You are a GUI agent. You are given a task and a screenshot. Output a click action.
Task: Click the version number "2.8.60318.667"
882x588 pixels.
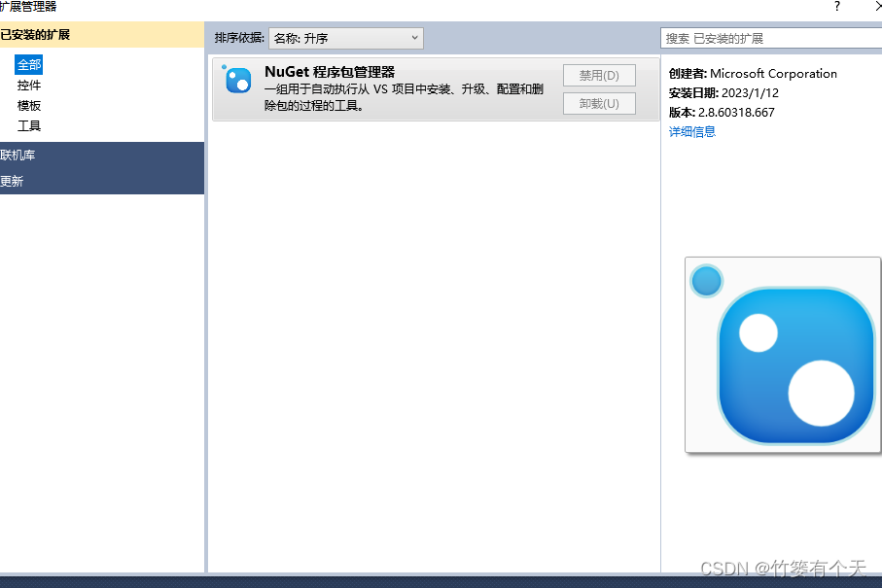(x=736, y=113)
